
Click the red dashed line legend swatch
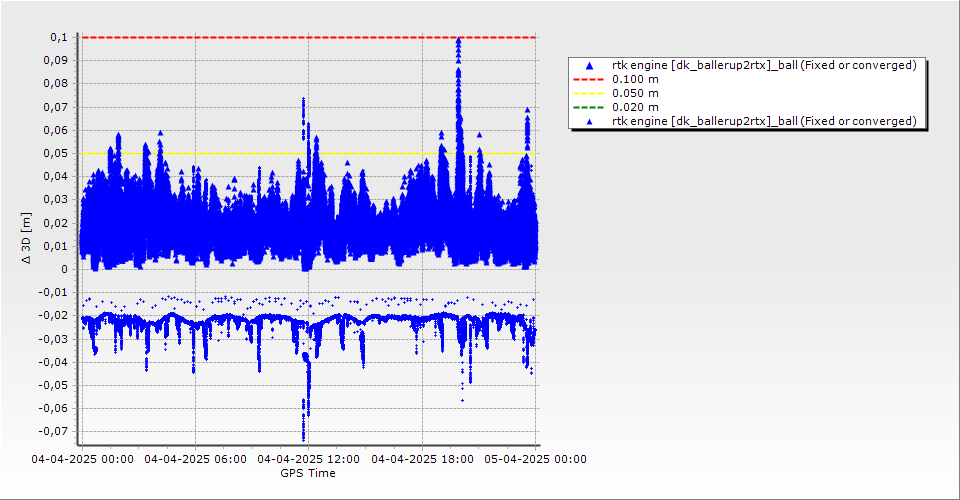tap(589, 80)
